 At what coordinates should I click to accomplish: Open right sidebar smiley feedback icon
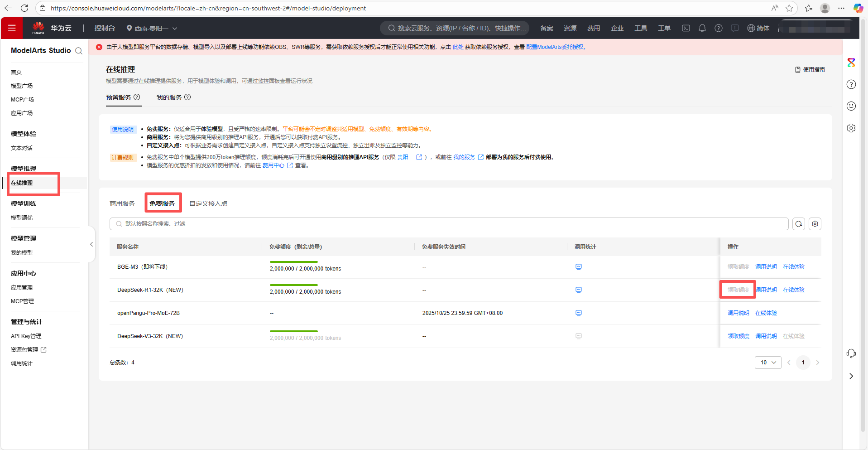tap(851, 106)
